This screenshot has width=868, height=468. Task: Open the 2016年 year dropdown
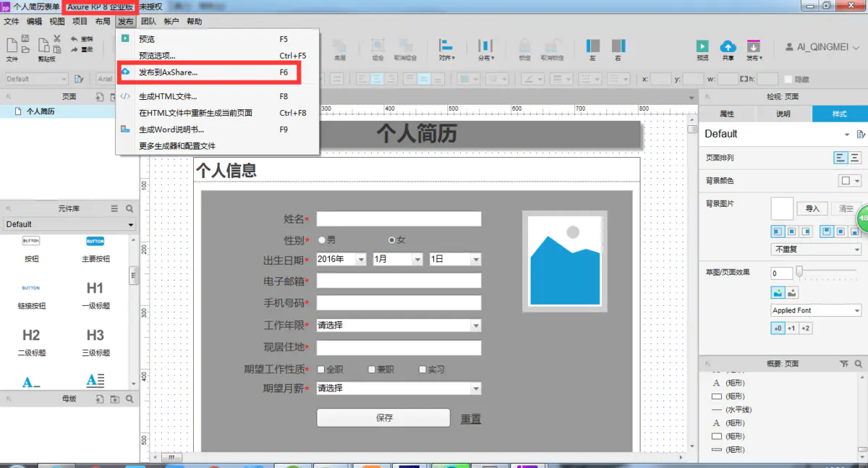point(341,259)
